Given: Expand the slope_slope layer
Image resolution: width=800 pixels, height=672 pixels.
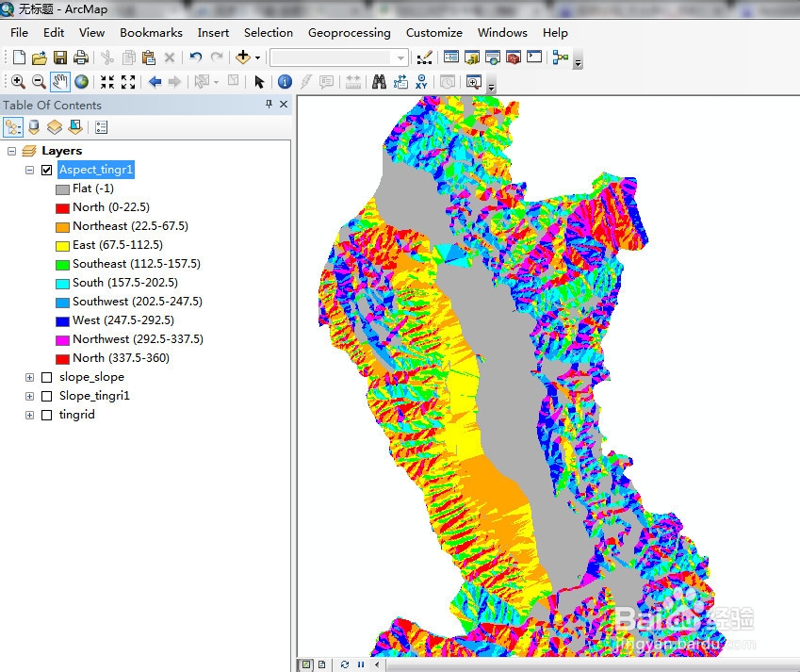Looking at the screenshot, I should coord(29,377).
